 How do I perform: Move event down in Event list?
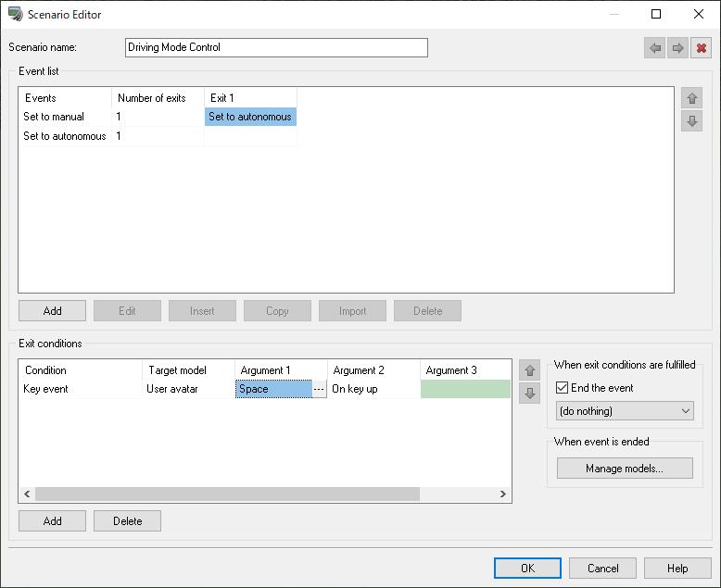691,120
